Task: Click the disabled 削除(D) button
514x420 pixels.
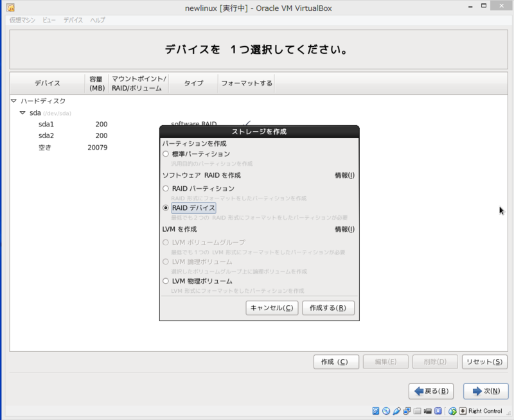Action: click(435, 362)
